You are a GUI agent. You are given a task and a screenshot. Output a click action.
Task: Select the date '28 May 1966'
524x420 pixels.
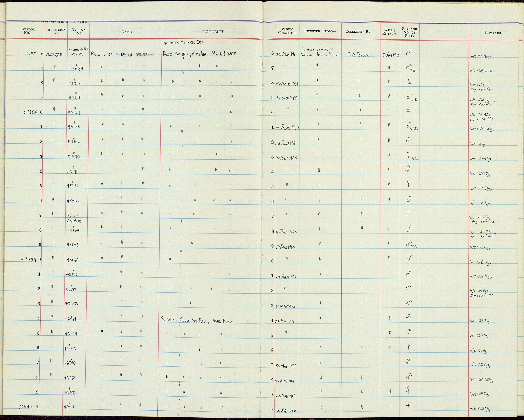286,321
